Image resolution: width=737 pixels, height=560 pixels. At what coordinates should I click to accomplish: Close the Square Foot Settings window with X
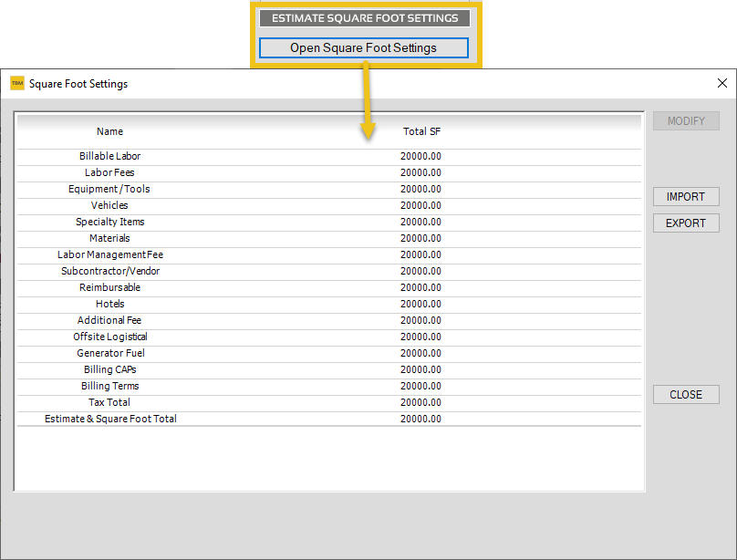722,83
